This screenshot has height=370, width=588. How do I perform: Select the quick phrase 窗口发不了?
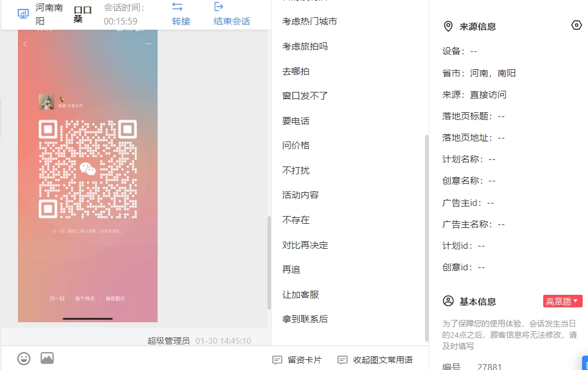(305, 96)
